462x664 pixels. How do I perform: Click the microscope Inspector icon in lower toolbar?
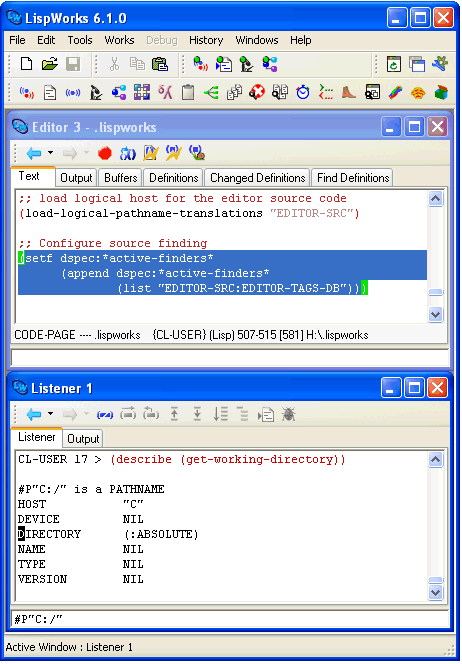(x=96, y=92)
